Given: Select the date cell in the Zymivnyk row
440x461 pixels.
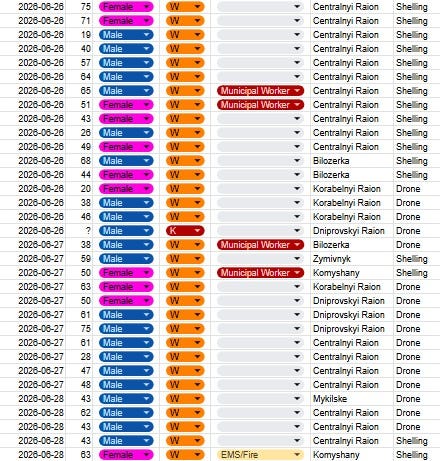Looking at the screenshot, I should (33, 259).
